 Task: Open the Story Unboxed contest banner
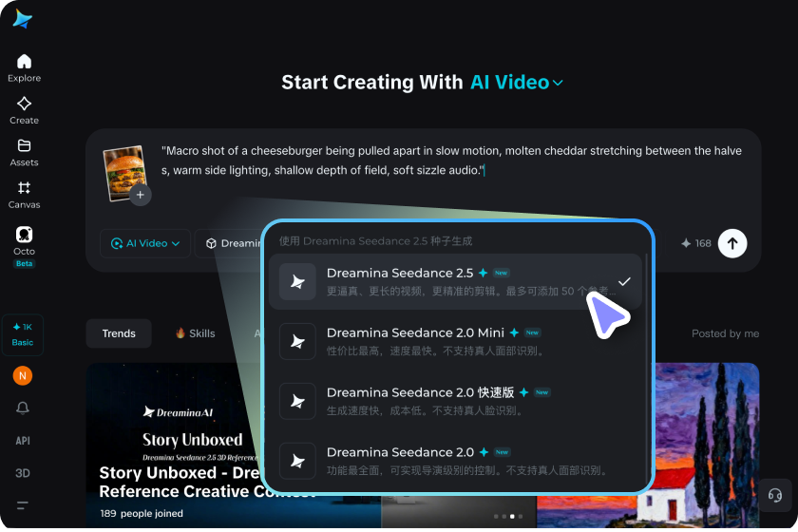tap(176, 446)
